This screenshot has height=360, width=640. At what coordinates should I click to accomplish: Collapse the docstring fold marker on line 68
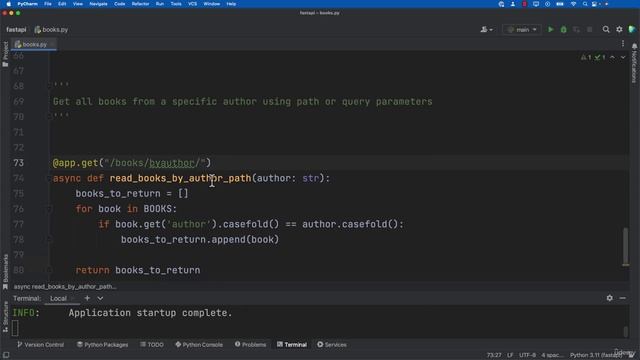(x=49, y=86)
